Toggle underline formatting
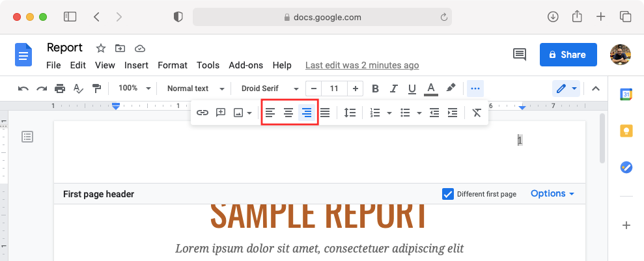This screenshot has height=261, width=644. 412,88
